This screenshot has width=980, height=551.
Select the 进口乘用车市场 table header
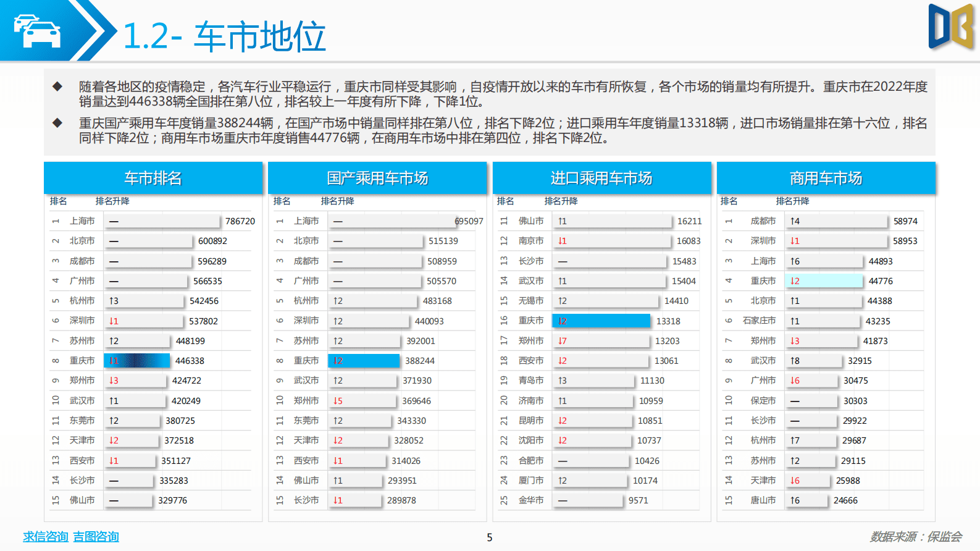(601, 178)
